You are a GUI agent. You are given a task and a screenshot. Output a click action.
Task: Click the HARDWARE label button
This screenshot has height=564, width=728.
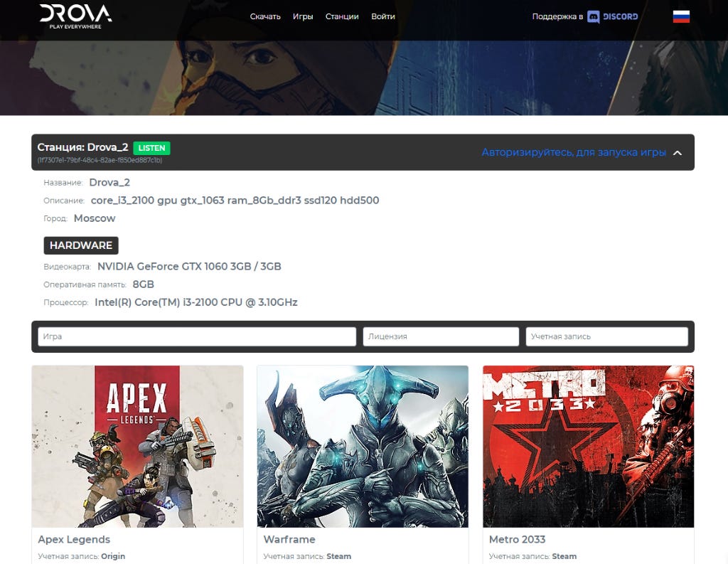[81, 245]
